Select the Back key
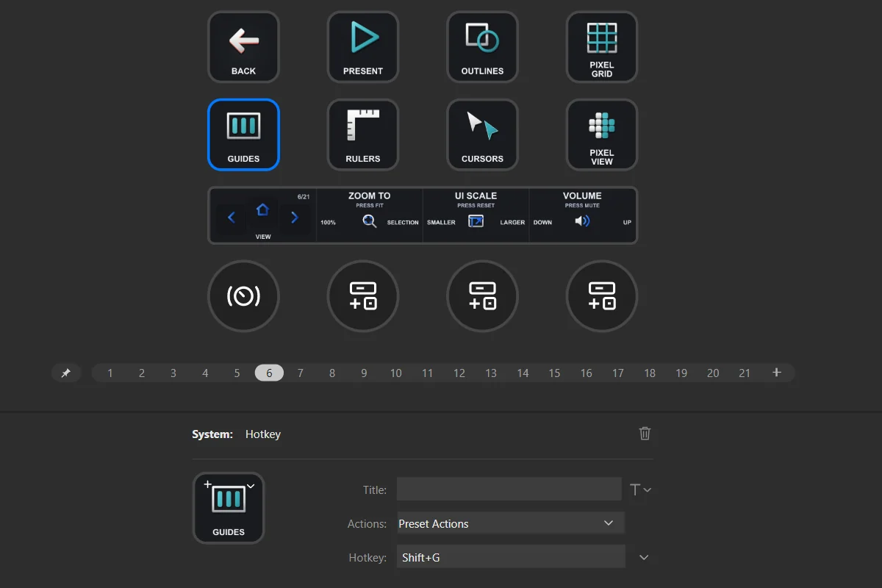This screenshot has height=588, width=882. tap(243, 47)
